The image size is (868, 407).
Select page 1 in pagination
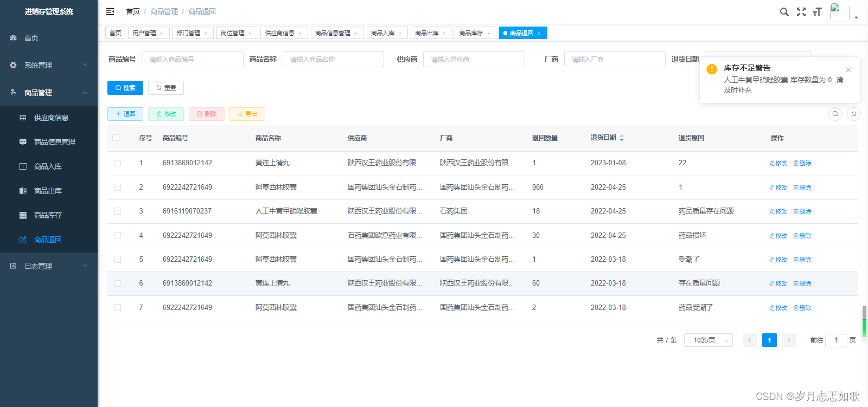tap(769, 340)
